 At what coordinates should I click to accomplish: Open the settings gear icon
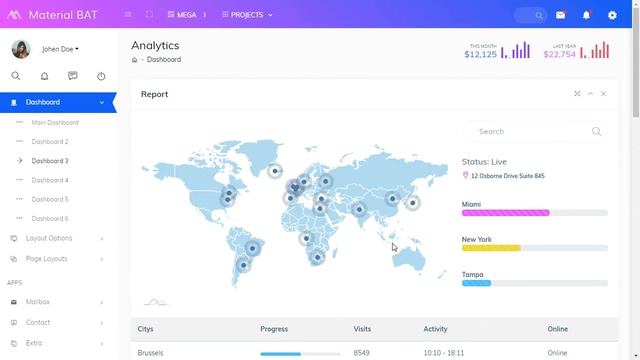click(x=612, y=15)
